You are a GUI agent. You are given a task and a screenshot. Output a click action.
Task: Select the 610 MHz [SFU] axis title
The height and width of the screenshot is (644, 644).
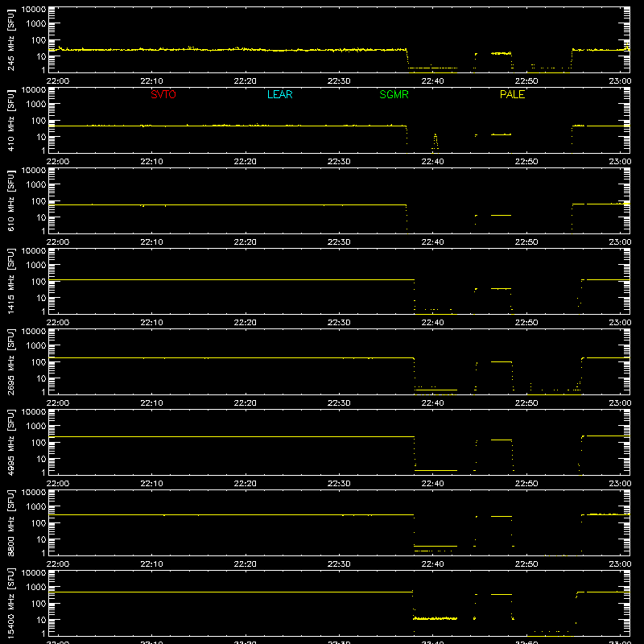pos(11,200)
